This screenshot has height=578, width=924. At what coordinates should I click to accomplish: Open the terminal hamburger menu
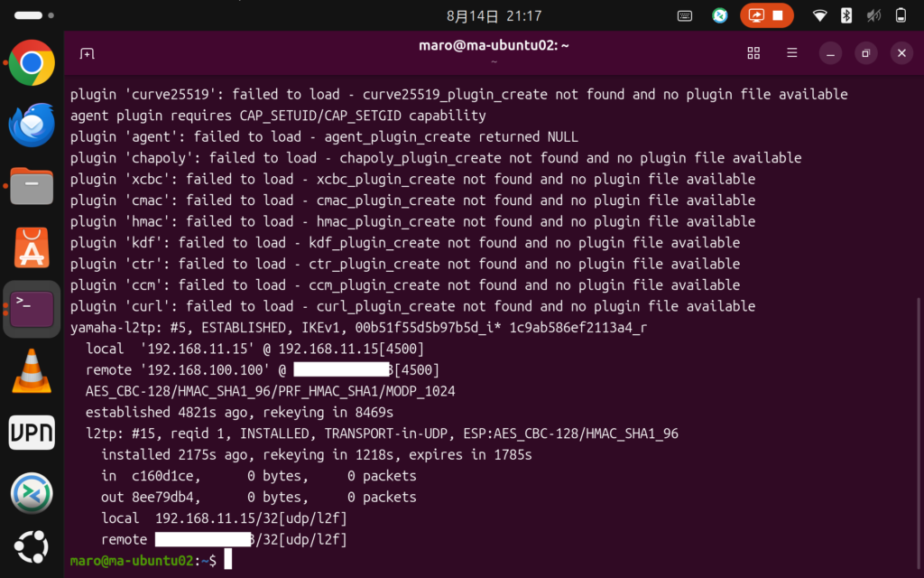(792, 53)
